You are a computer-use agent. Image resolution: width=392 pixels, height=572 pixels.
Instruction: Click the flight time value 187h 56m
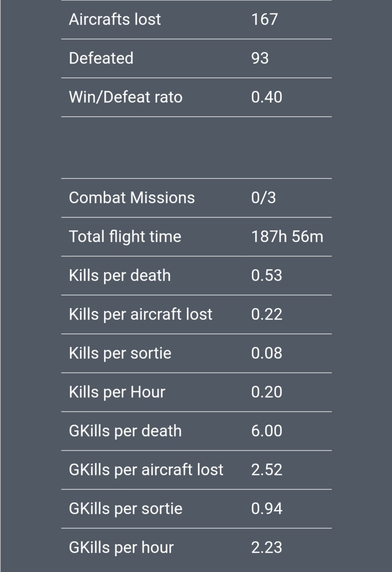coord(287,236)
